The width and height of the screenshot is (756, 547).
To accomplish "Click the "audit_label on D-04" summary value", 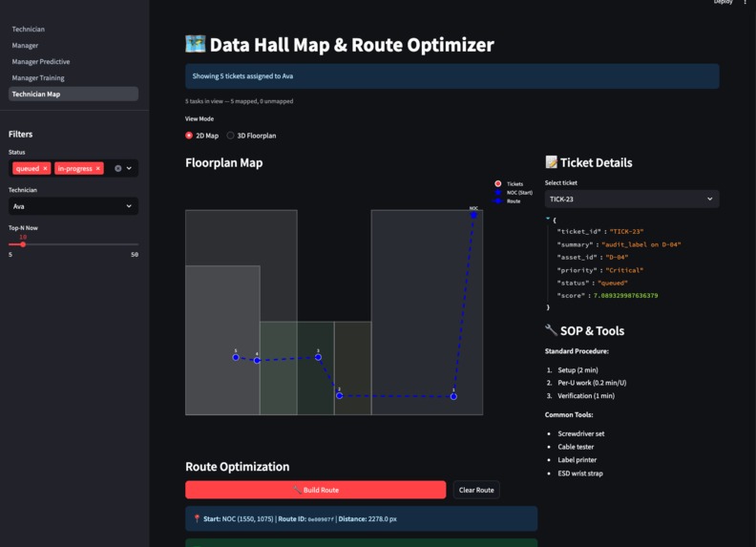I will click(x=641, y=244).
